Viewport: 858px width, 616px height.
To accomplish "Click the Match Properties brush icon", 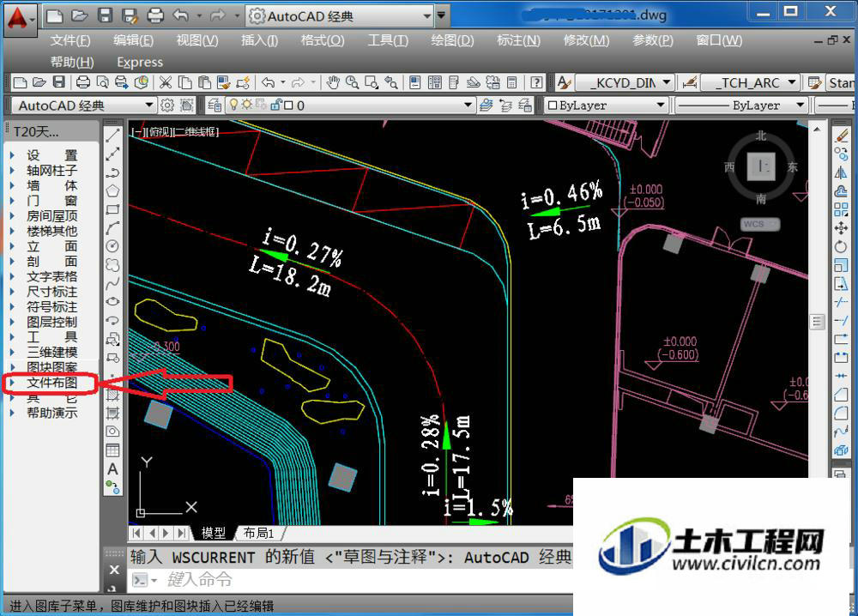I will (223, 82).
